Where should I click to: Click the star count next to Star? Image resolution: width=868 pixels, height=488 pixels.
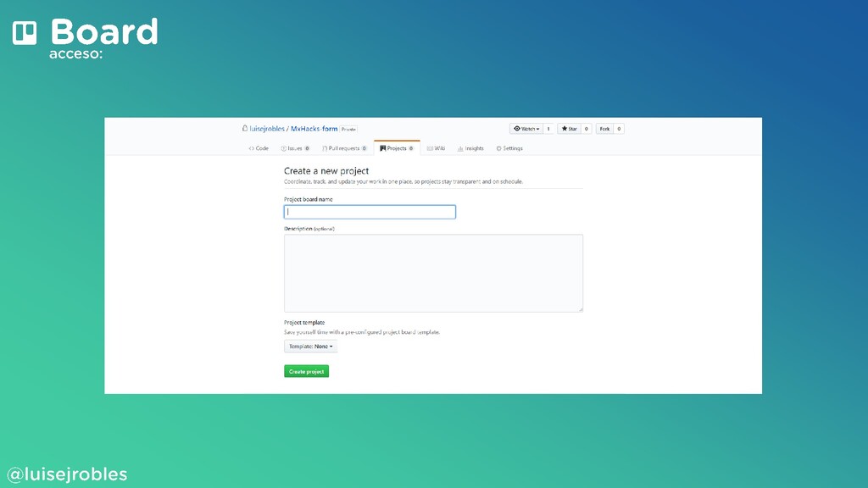pos(587,129)
